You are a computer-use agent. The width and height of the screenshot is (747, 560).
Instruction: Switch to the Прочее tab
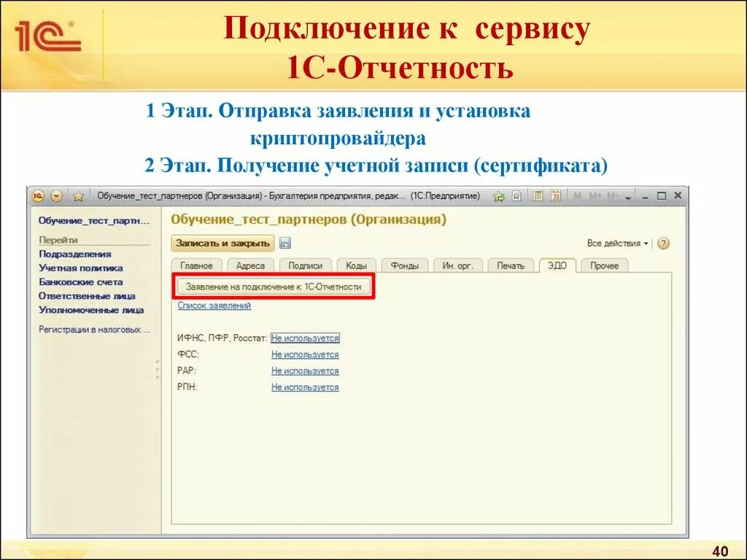click(x=605, y=265)
